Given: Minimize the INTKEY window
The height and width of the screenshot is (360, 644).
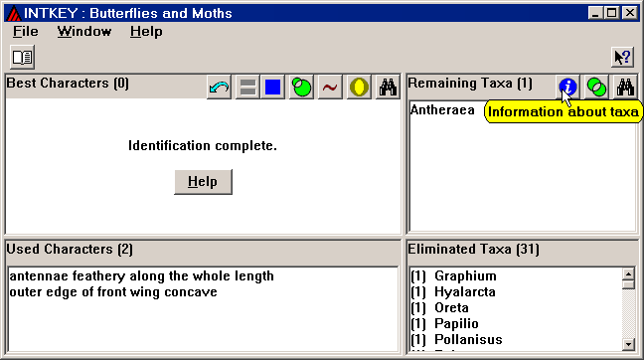Looking at the screenshot, I should tap(595, 13).
